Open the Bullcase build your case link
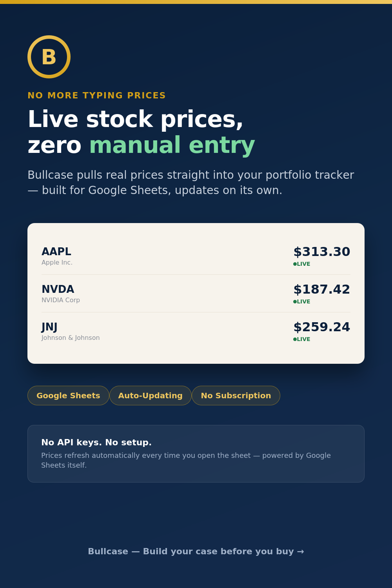392x588 pixels. (196, 551)
